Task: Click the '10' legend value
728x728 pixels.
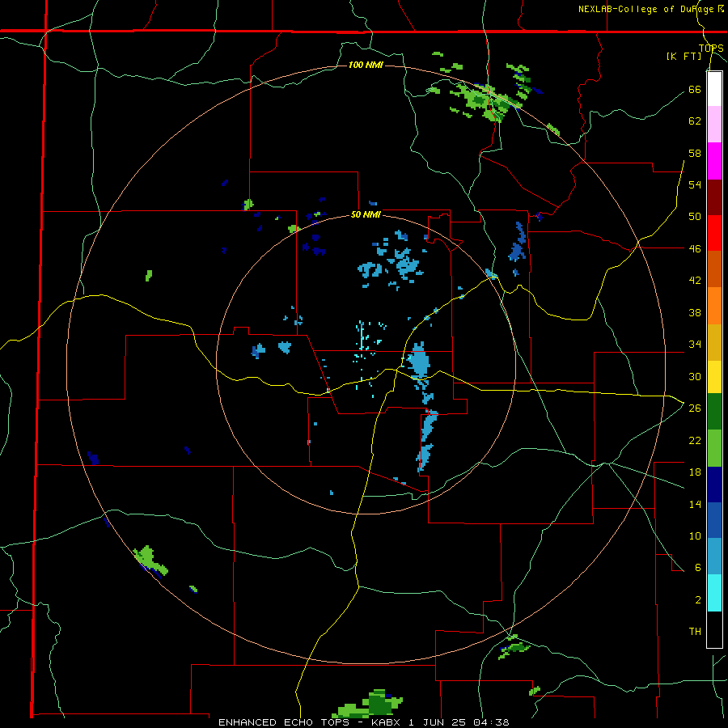Action: [695, 535]
